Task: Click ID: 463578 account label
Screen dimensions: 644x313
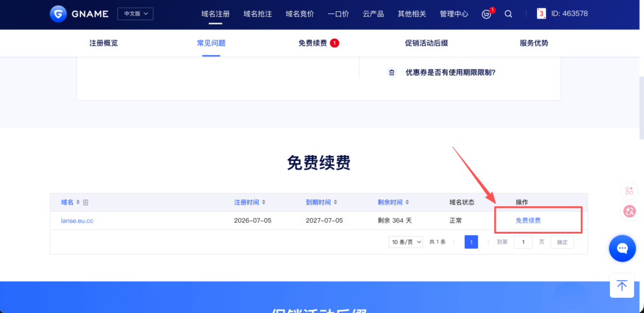Action: tap(569, 14)
